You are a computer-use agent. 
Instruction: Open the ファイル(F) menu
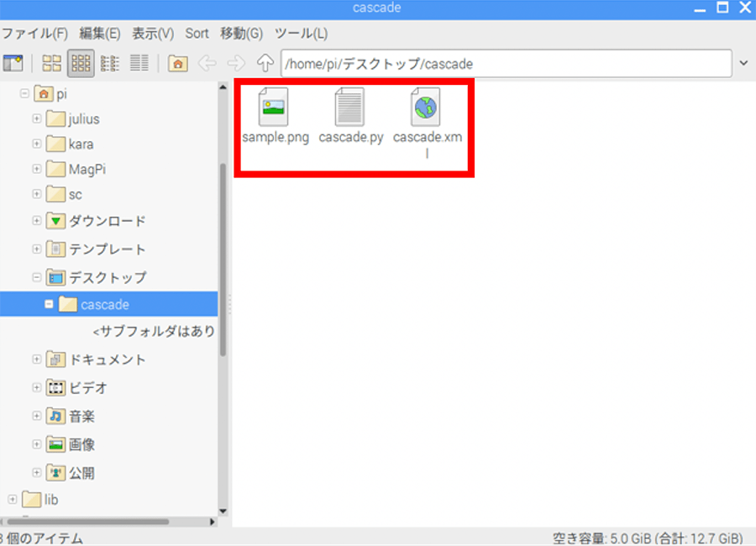point(34,34)
